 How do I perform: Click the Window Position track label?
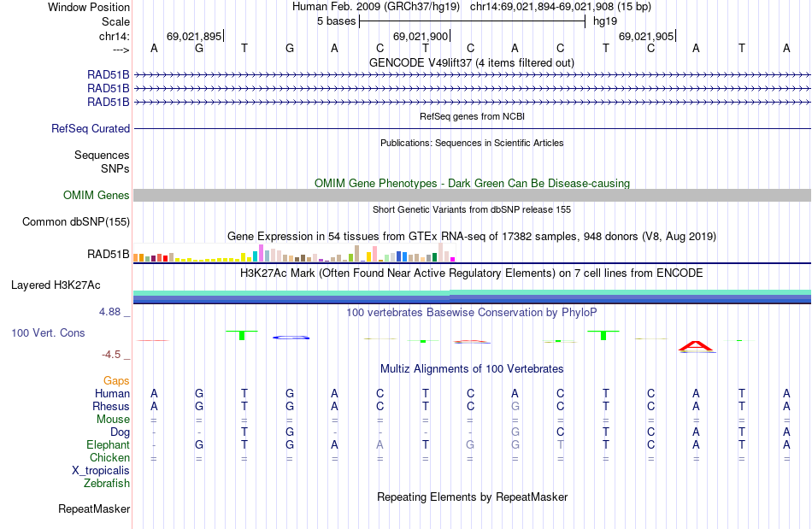tap(89, 7)
